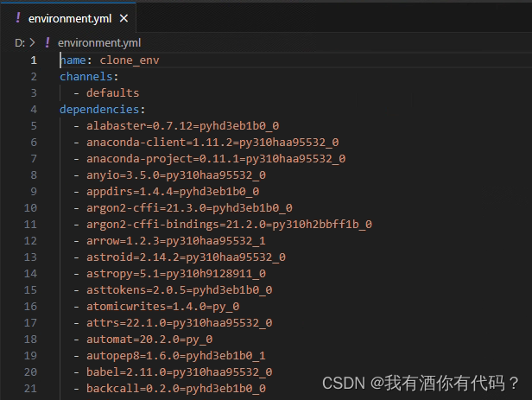The image size is (532, 400).
Task: Click the 'dependencies:' key
Action: (x=102, y=110)
